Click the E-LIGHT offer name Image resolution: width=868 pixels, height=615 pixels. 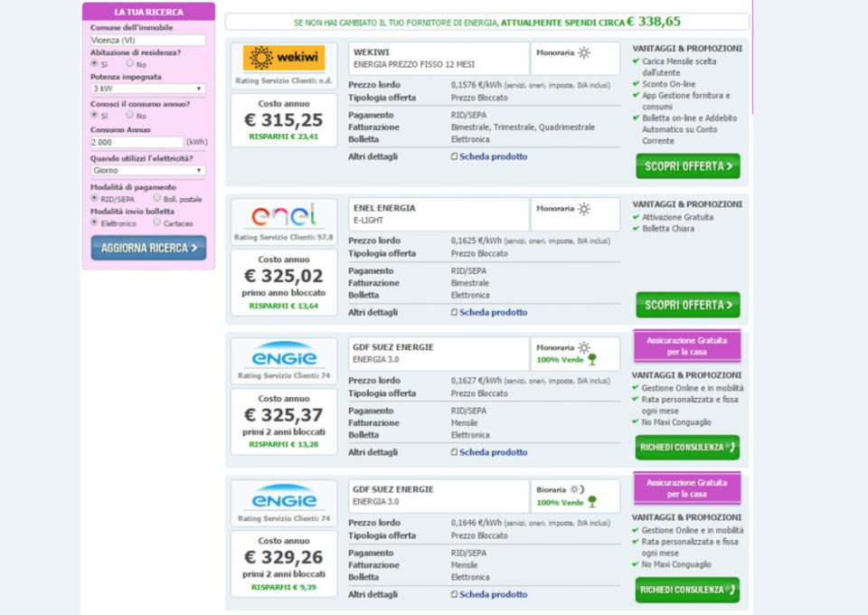pyautogui.click(x=368, y=221)
